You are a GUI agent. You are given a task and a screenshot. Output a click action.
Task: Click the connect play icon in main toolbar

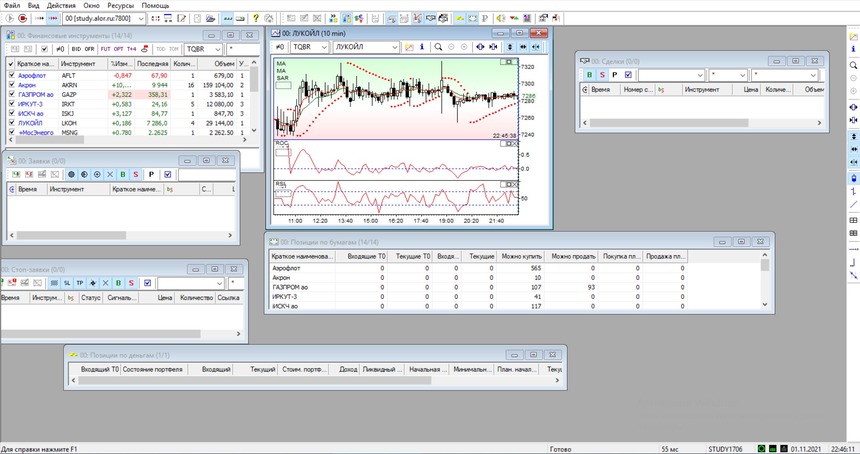pos(10,18)
